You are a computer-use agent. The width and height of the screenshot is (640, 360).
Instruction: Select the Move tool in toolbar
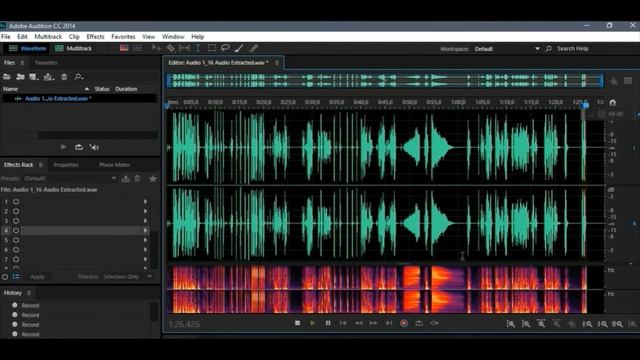pos(156,48)
